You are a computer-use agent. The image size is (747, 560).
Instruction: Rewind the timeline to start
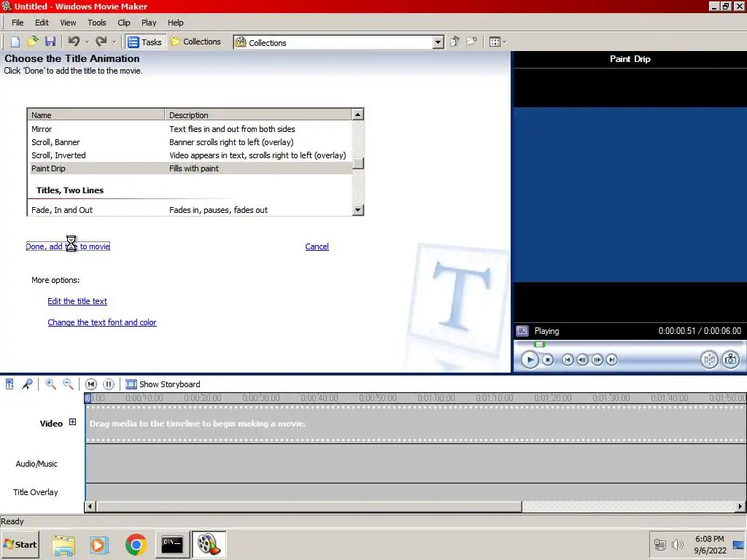[91, 384]
